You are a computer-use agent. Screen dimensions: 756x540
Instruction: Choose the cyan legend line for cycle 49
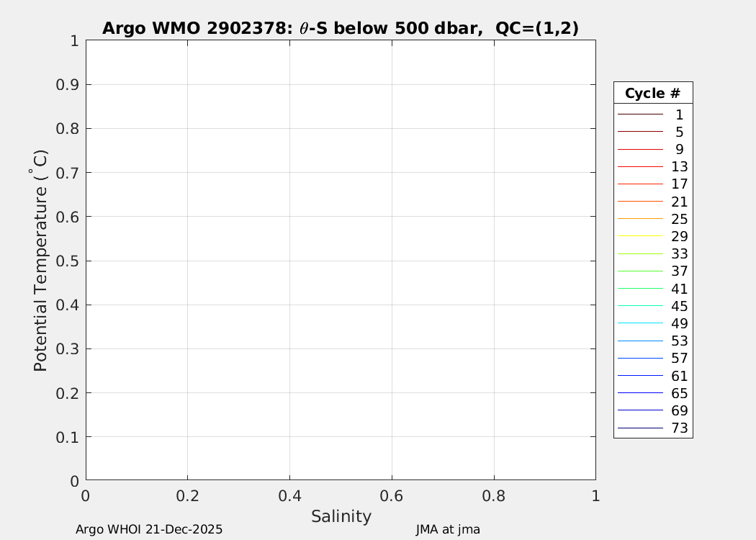click(x=639, y=323)
